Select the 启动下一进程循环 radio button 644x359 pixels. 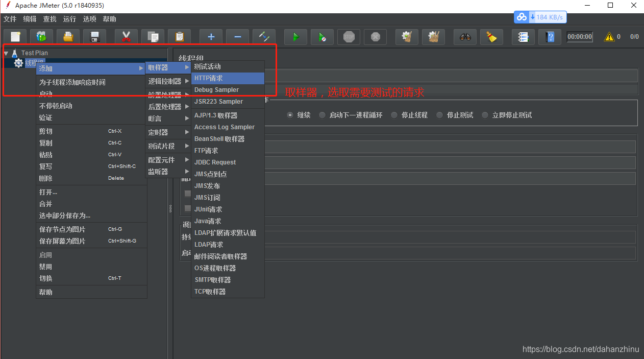click(x=322, y=115)
